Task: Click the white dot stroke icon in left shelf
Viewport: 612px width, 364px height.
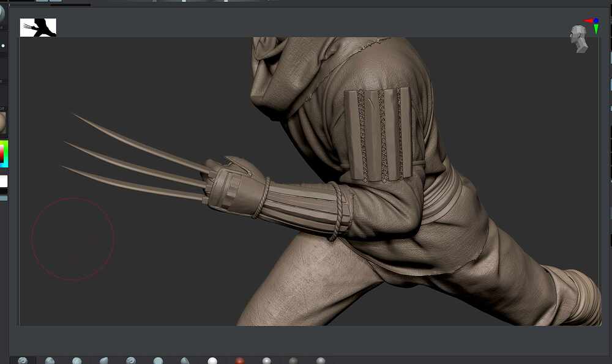Action: (x=3, y=46)
